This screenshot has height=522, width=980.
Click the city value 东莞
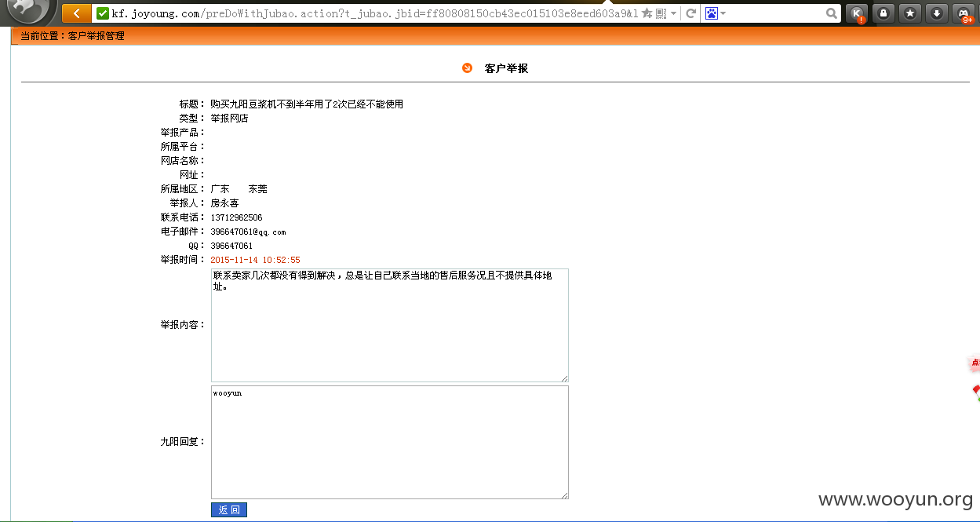tap(257, 189)
